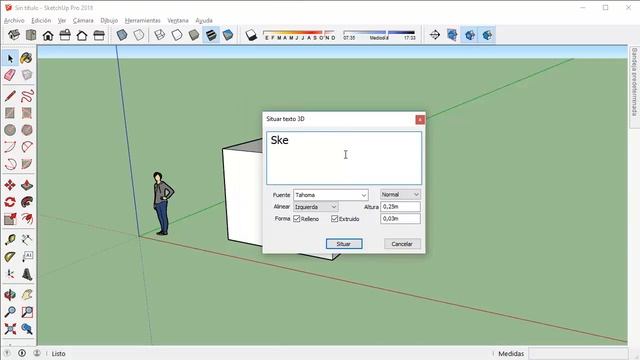This screenshot has height=360, width=640.
Task: Click the Cancelar button
Action: tap(402, 244)
